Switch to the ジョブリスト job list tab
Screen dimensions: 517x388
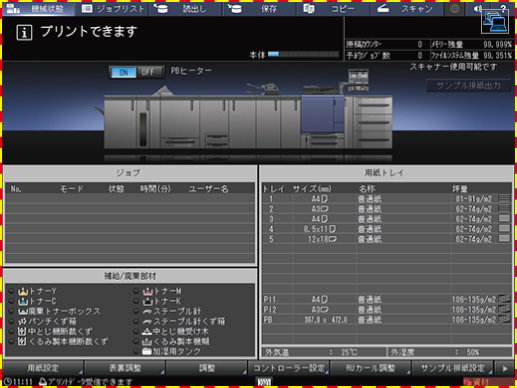[113, 9]
